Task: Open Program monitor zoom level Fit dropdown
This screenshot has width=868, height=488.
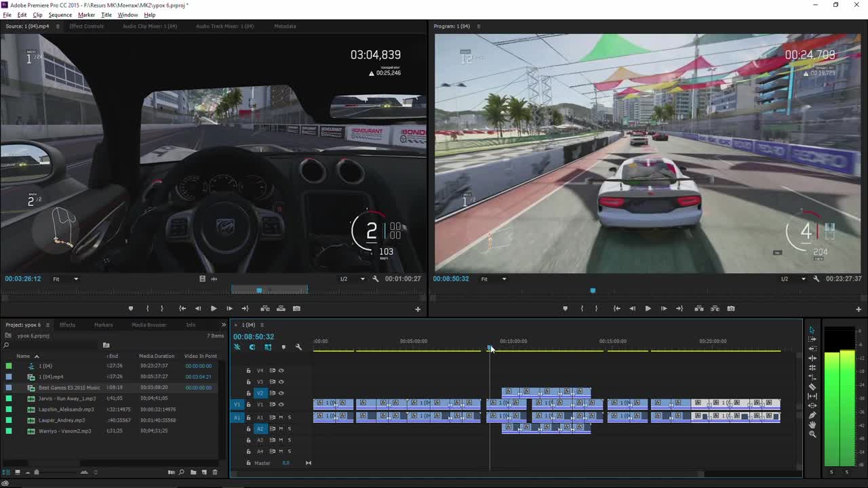Action: click(x=493, y=279)
